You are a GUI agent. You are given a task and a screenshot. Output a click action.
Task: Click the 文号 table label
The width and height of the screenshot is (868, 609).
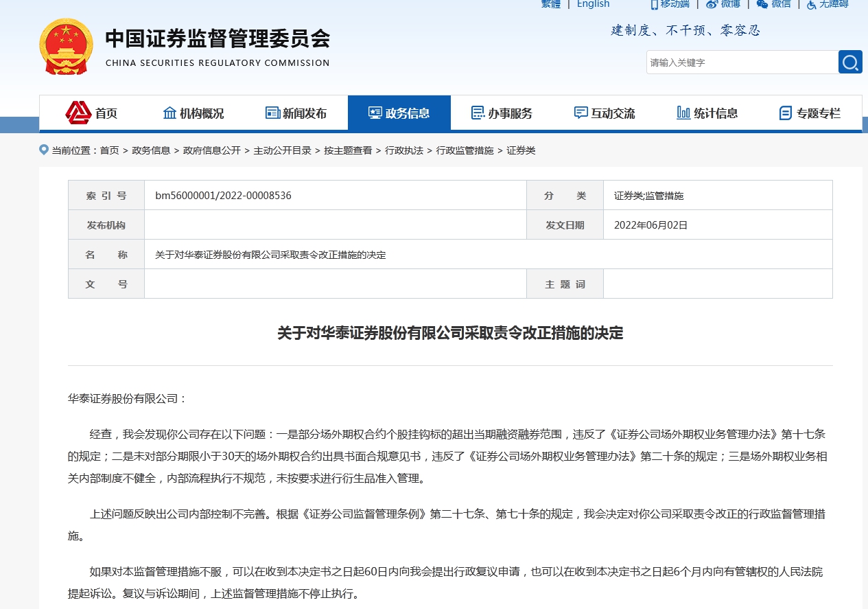click(106, 284)
